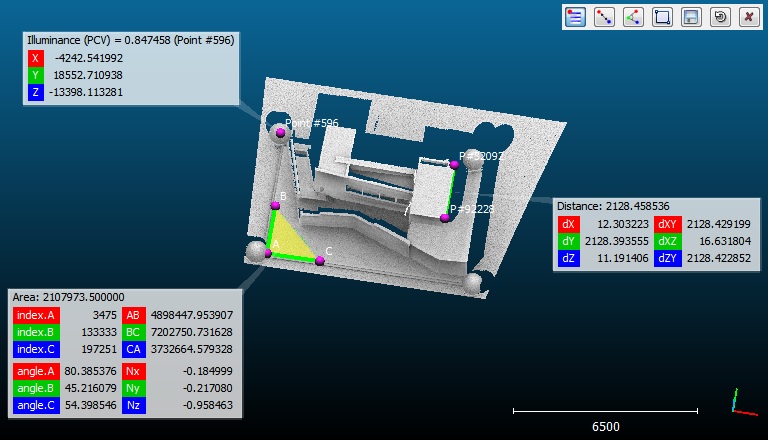Click the red dX tag in Distance label
Image resolution: width=768 pixels, height=440 pixels.
coord(568,224)
